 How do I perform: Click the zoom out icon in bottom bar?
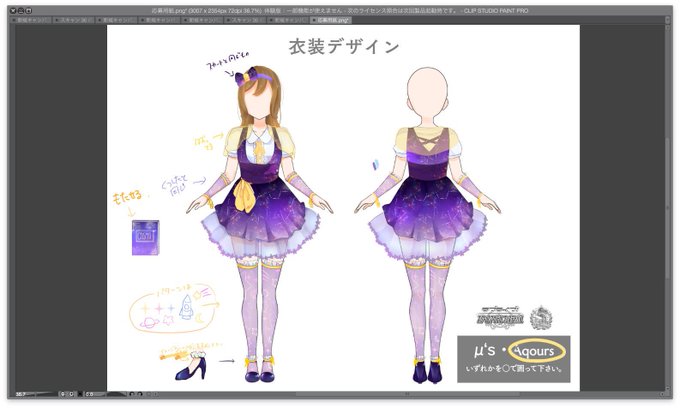coord(63,394)
